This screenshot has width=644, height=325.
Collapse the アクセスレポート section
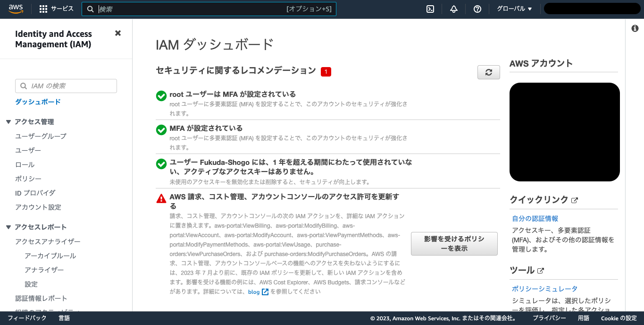coord(8,227)
